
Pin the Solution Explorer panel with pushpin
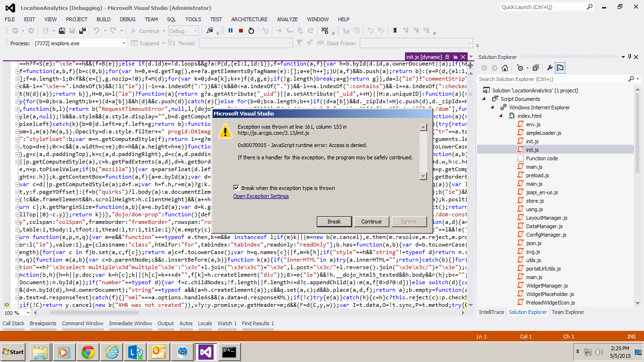(x=629, y=57)
